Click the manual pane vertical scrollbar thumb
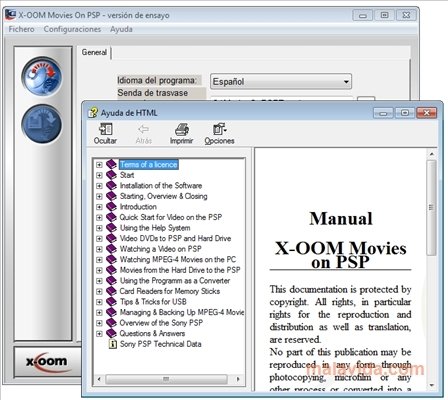The height and width of the screenshot is (400, 448). (431, 208)
